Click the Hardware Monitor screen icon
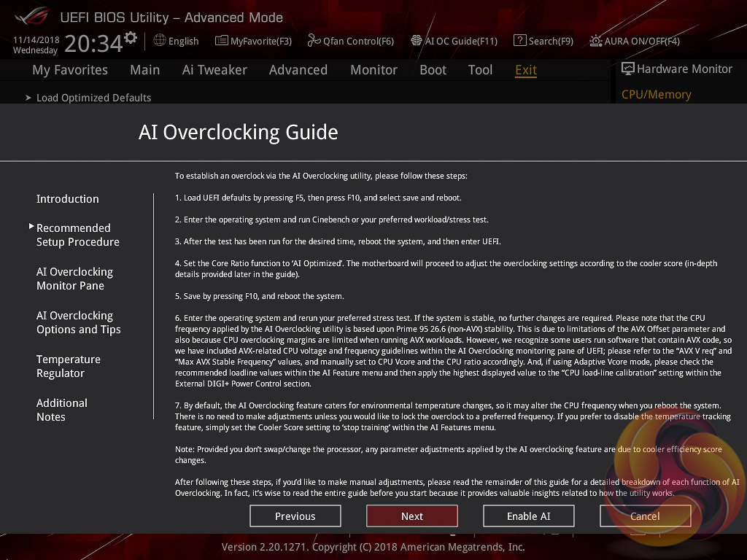 628,69
